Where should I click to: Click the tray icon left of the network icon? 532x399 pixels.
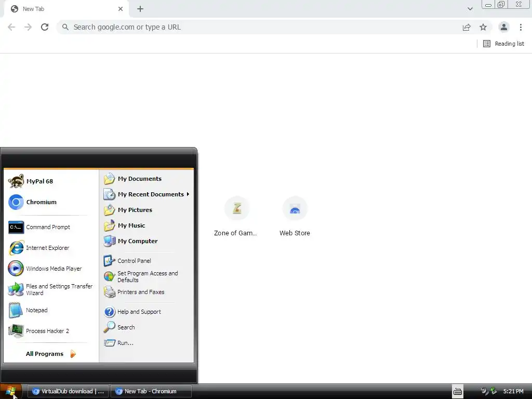(x=485, y=391)
